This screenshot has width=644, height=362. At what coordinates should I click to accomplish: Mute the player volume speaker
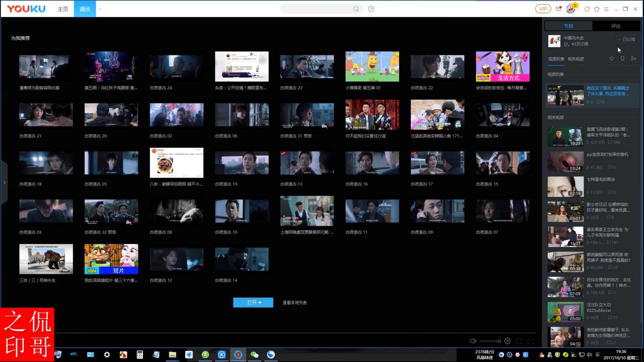pos(473,341)
